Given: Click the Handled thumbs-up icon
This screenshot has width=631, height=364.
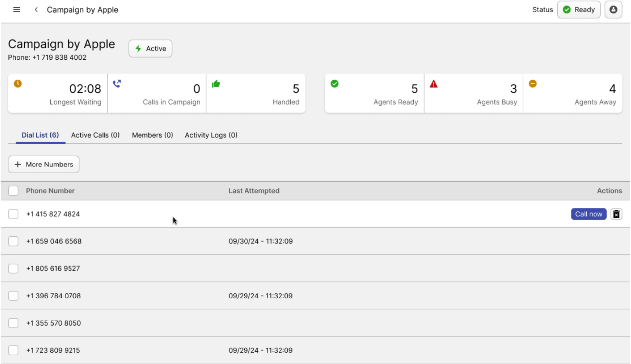Looking at the screenshot, I should click(x=216, y=84).
